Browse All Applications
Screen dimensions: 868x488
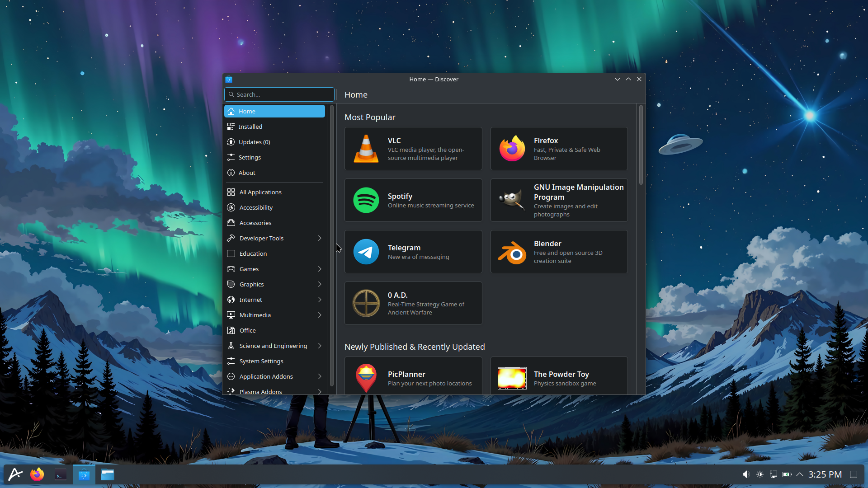(274, 192)
